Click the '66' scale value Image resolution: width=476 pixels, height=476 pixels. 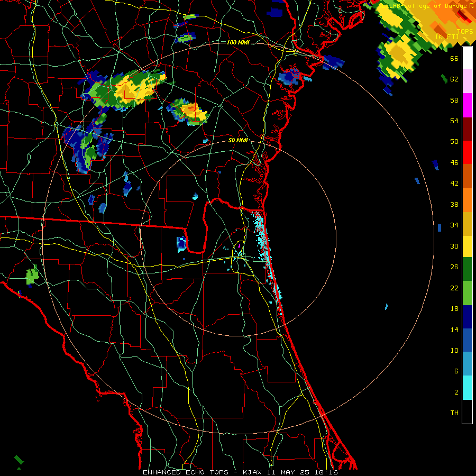point(454,58)
